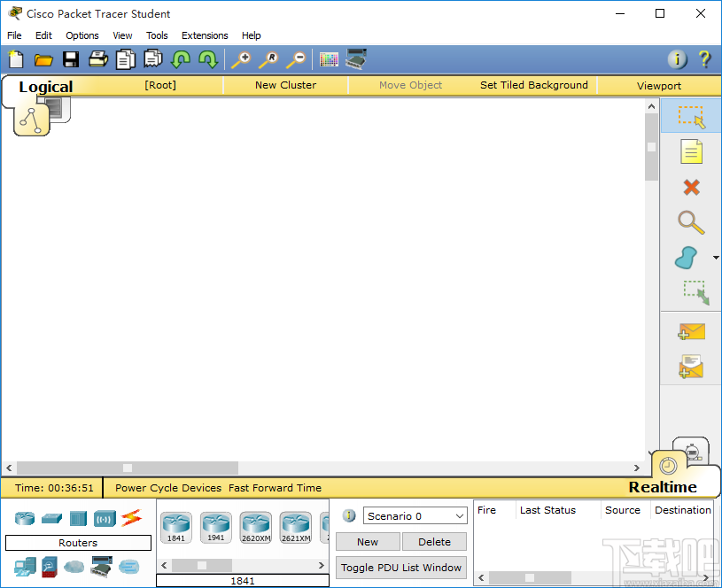Open the File menu
The width and height of the screenshot is (722, 588).
(x=14, y=35)
